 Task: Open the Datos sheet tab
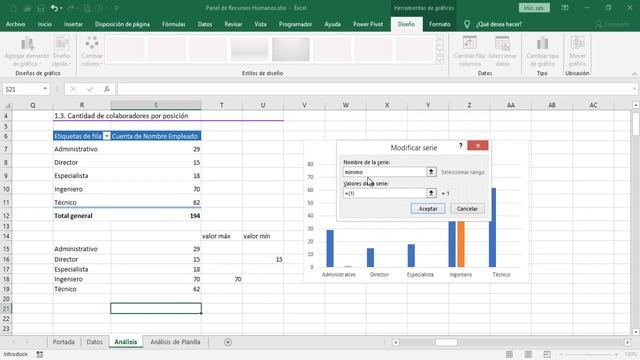tap(94, 342)
